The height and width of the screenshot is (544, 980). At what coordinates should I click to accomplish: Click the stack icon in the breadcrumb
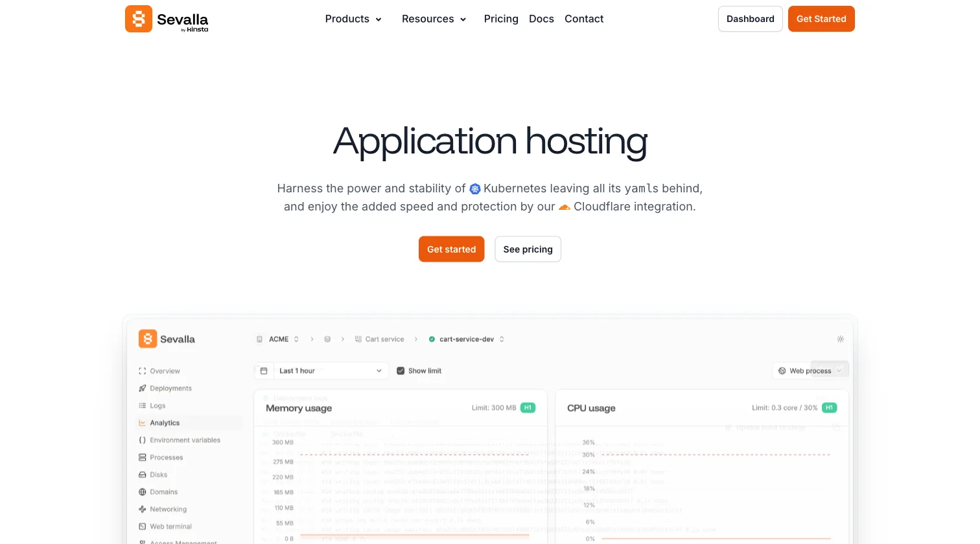[x=327, y=339]
